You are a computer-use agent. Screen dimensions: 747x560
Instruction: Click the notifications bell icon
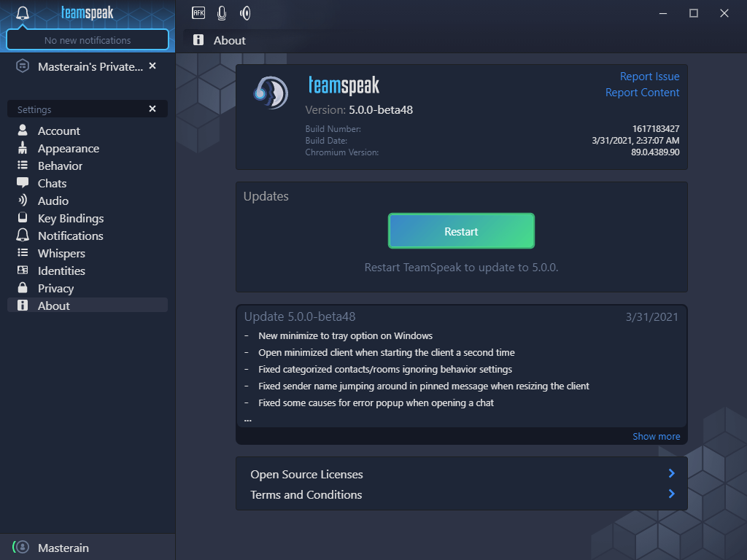coord(23,13)
